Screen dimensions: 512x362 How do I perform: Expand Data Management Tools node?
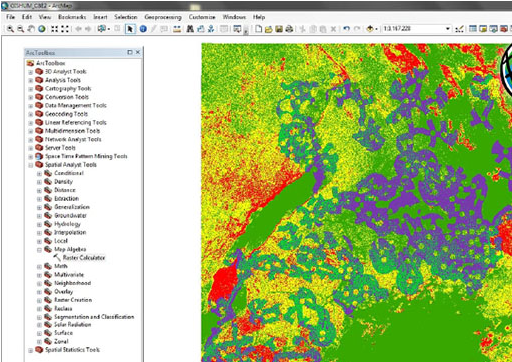[x=31, y=106]
